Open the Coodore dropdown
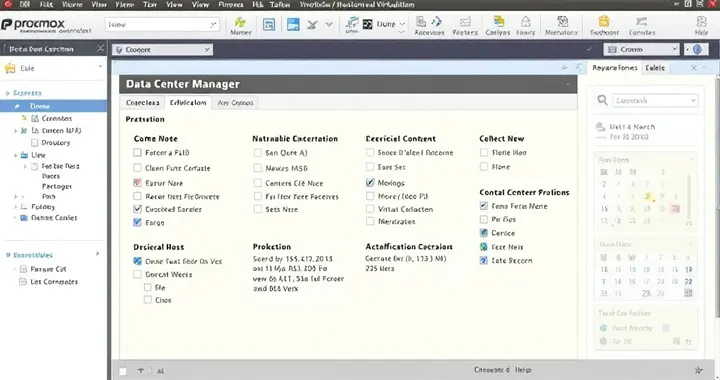Screen dimensions: 720x380 [x=163, y=50]
